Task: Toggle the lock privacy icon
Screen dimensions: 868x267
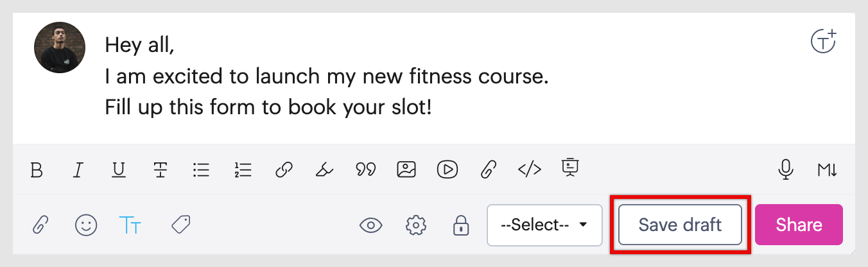Action: (x=461, y=225)
